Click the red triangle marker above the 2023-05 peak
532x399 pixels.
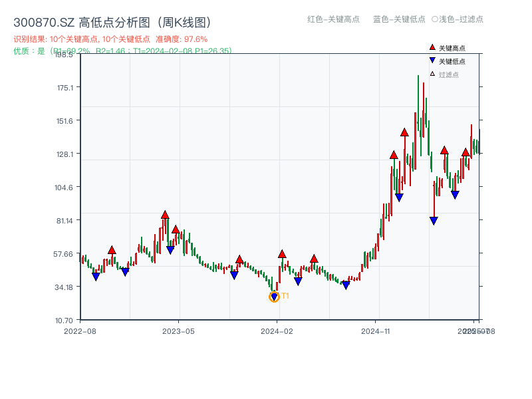165,214
